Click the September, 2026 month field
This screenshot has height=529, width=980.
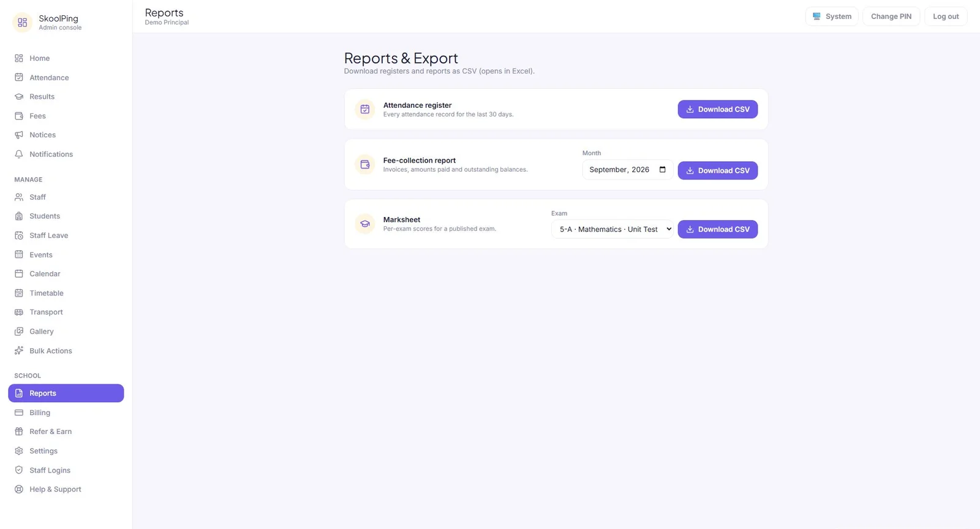[x=628, y=170]
